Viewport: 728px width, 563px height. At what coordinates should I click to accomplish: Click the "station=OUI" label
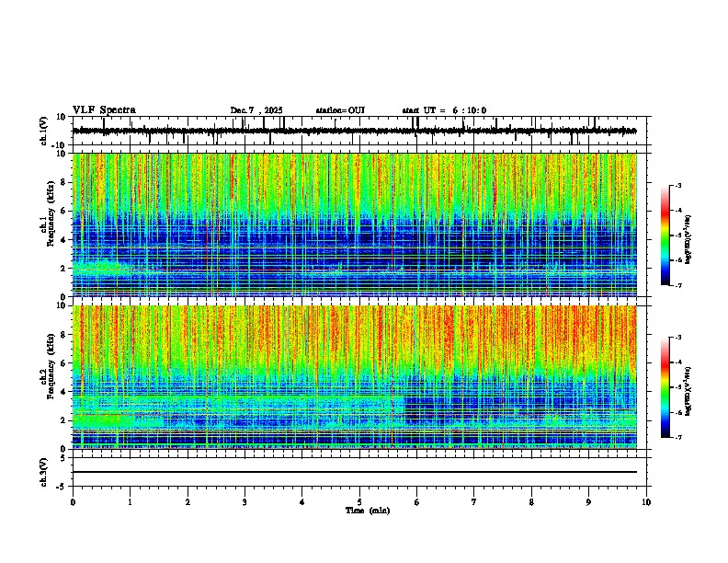[340, 110]
